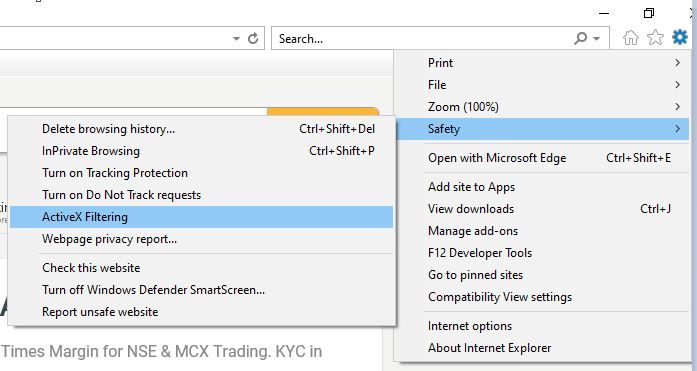Viewport: 697px width, 371px height.
Task: Select Check this website
Action: point(201,268)
